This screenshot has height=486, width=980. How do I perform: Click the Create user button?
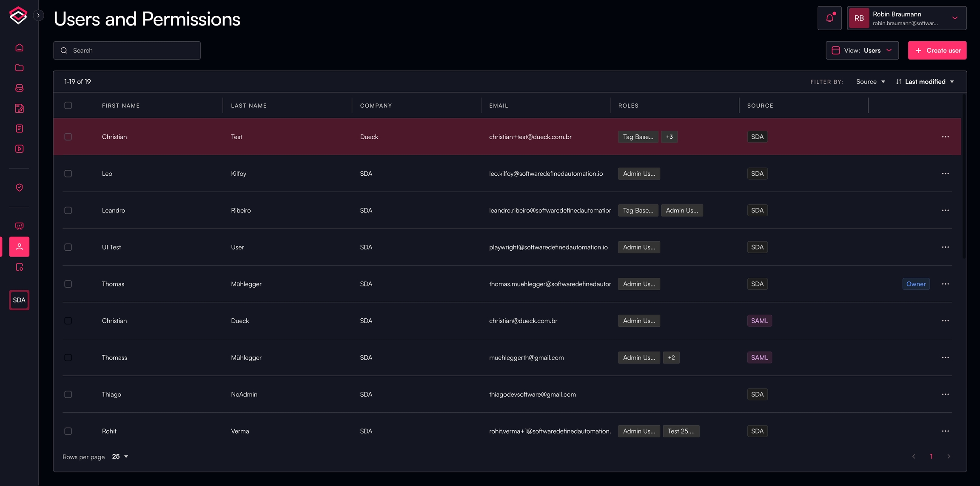click(x=937, y=50)
